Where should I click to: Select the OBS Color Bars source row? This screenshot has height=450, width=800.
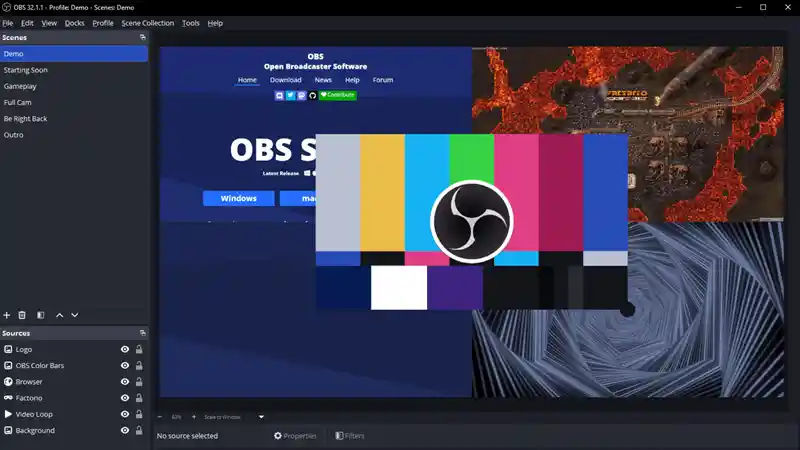pyautogui.click(x=74, y=366)
